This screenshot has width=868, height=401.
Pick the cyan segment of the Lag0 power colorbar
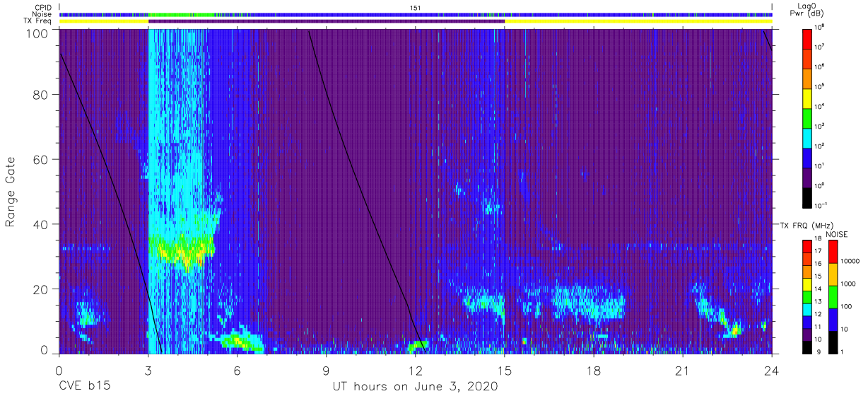(x=807, y=137)
